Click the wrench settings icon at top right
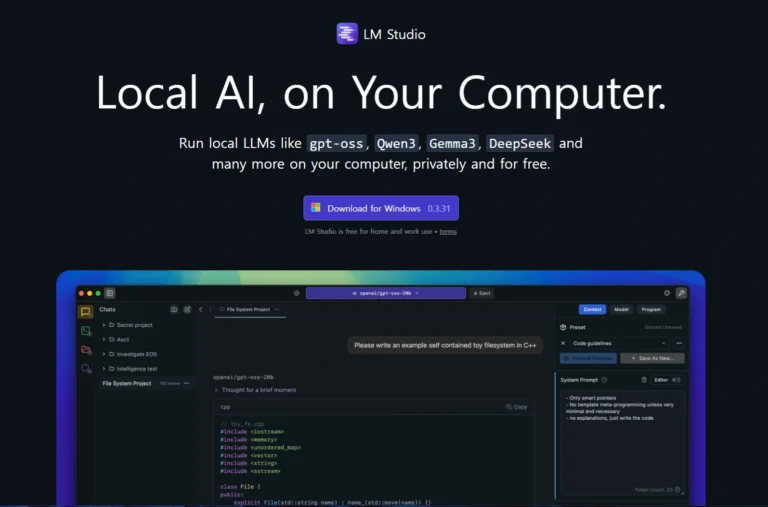This screenshot has height=507, width=768. [681, 293]
